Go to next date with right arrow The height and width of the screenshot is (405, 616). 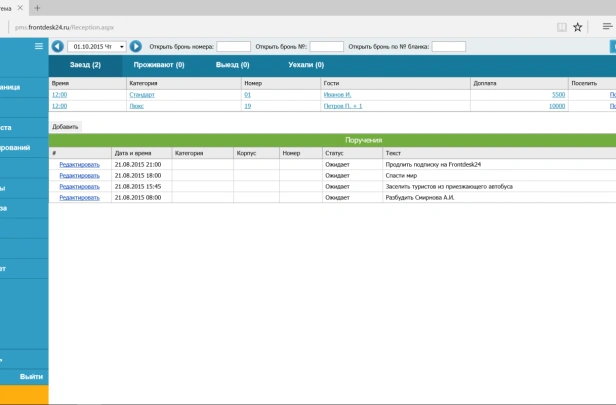136,46
